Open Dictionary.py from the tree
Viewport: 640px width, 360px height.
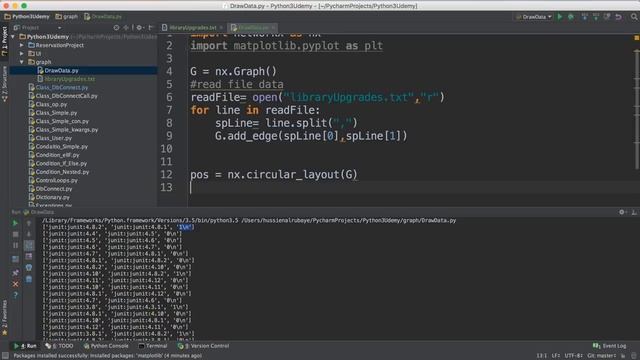52,197
